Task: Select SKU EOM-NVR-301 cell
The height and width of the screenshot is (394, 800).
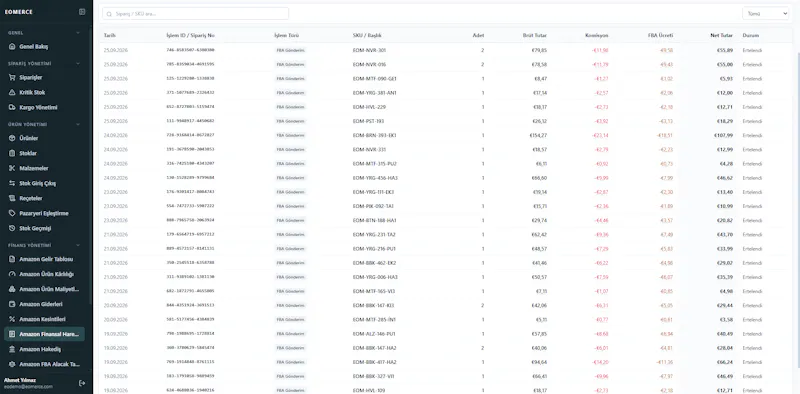Action: (x=369, y=50)
